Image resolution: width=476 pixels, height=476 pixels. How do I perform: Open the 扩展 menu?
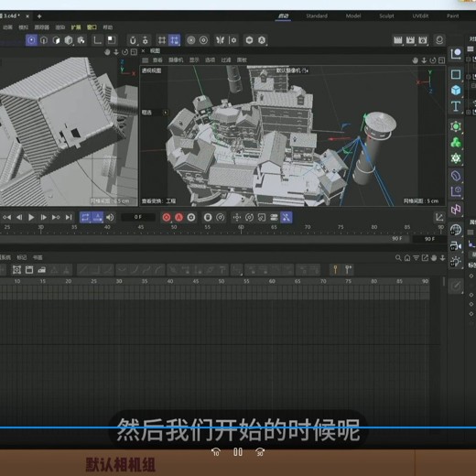tap(76, 27)
